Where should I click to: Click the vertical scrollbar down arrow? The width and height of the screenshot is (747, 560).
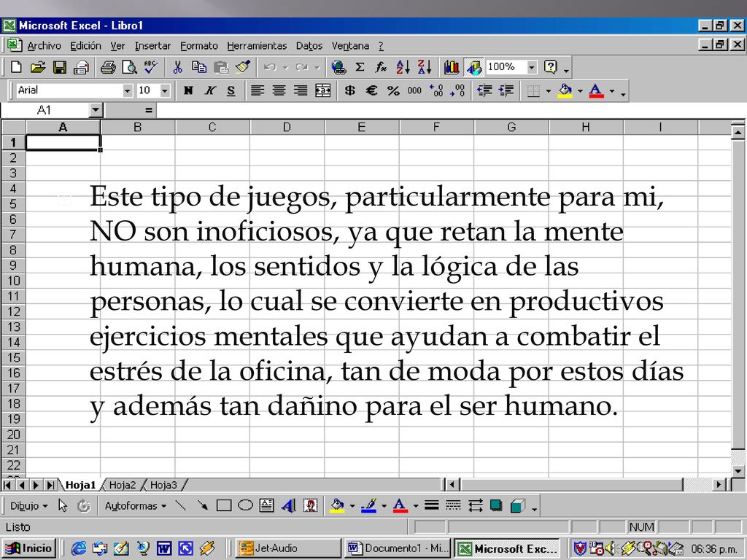tap(738, 471)
